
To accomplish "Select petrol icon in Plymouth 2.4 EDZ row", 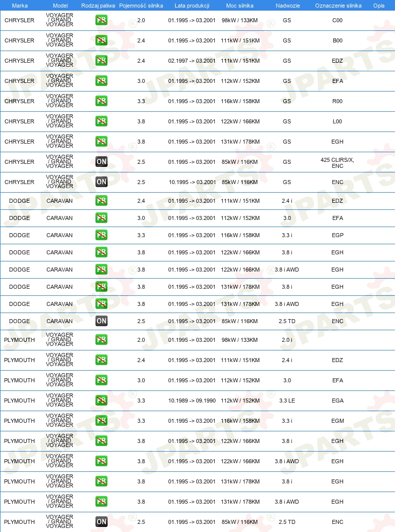I will [102, 360].
